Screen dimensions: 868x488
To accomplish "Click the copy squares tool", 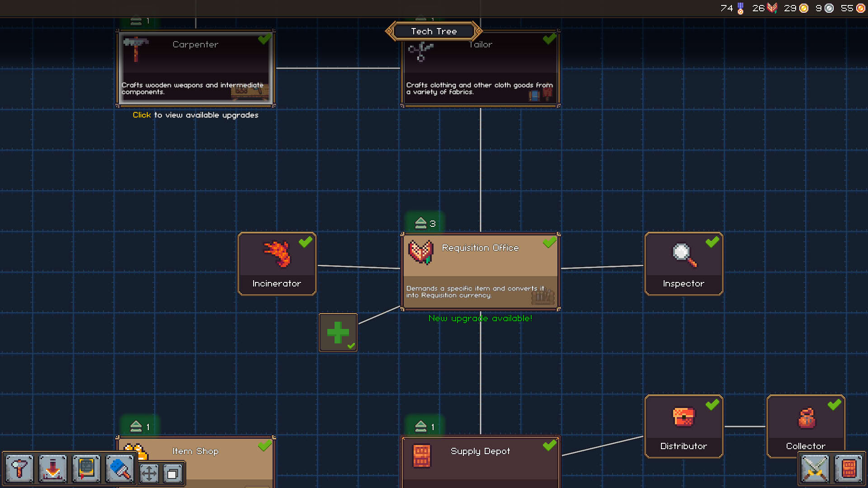I will point(172,474).
